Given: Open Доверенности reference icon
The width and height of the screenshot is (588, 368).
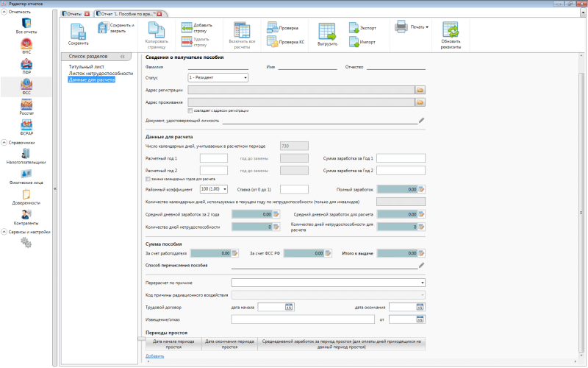Looking at the screenshot, I should pos(26,194).
